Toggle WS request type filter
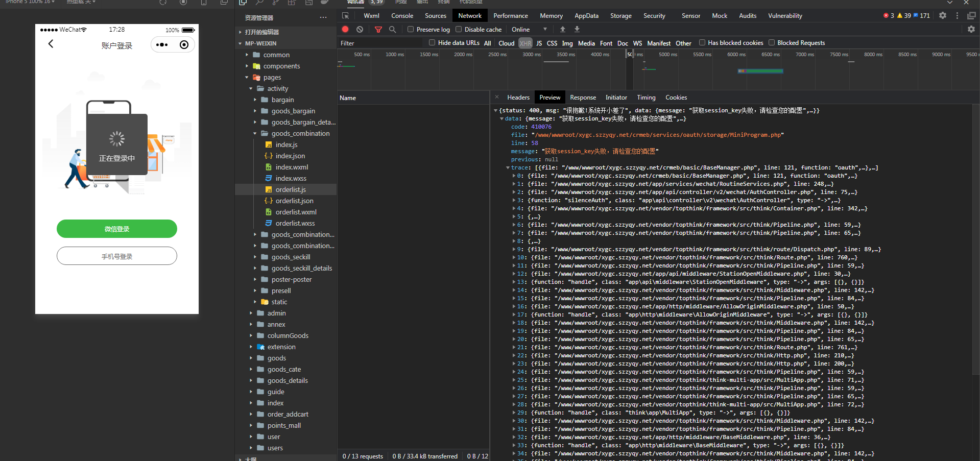Viewport: 980px width, 461px height. click(637, 43)
